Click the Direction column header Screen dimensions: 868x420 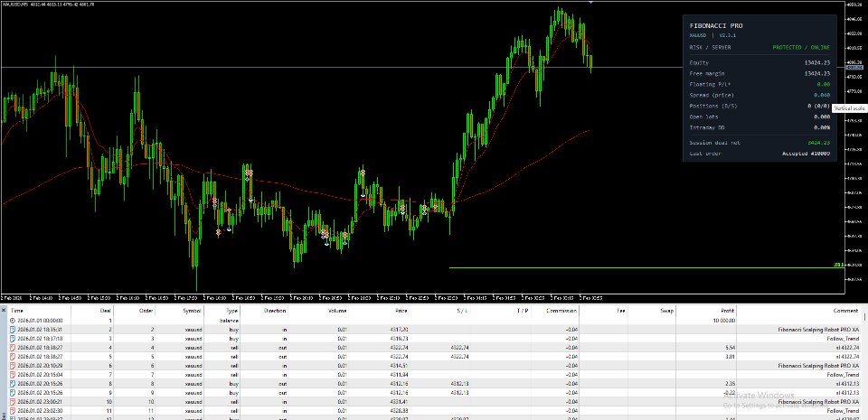[275, 311]
